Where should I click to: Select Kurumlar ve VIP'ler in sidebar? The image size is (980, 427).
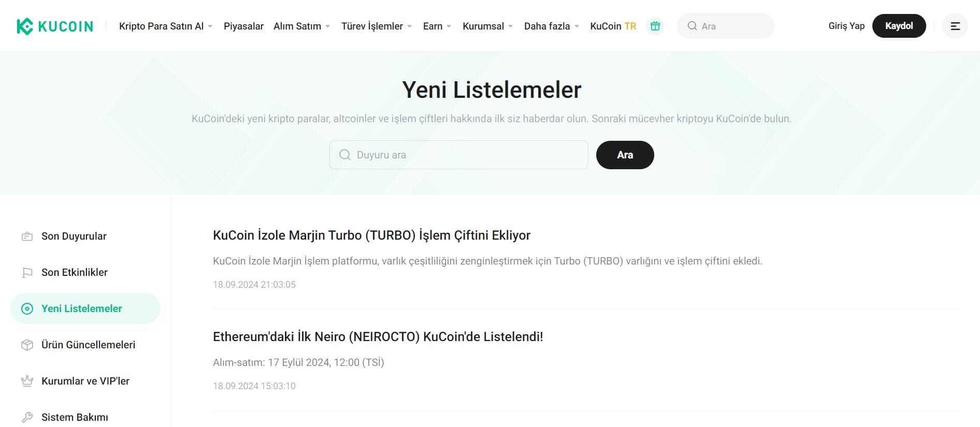[x=85, y=381]
